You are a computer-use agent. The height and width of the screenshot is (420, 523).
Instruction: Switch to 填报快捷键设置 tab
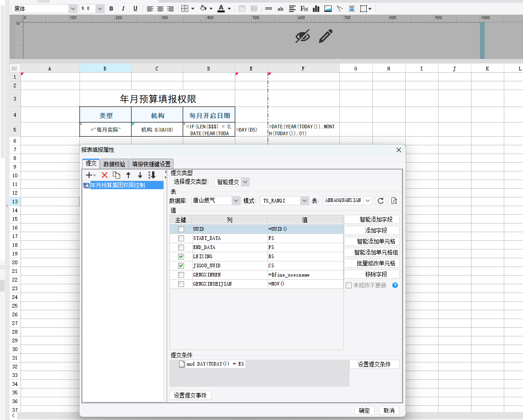point(151,164)
